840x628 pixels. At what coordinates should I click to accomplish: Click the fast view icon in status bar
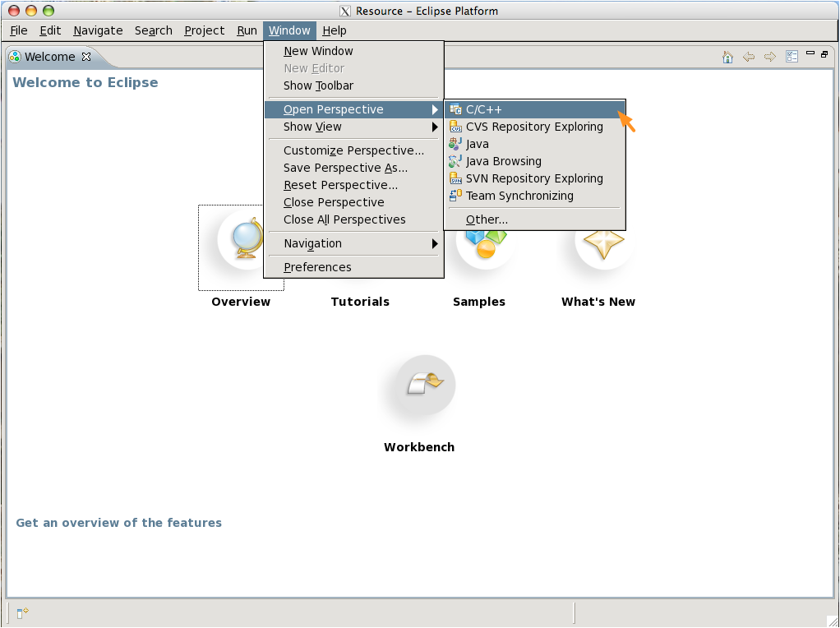pos(22,613)
